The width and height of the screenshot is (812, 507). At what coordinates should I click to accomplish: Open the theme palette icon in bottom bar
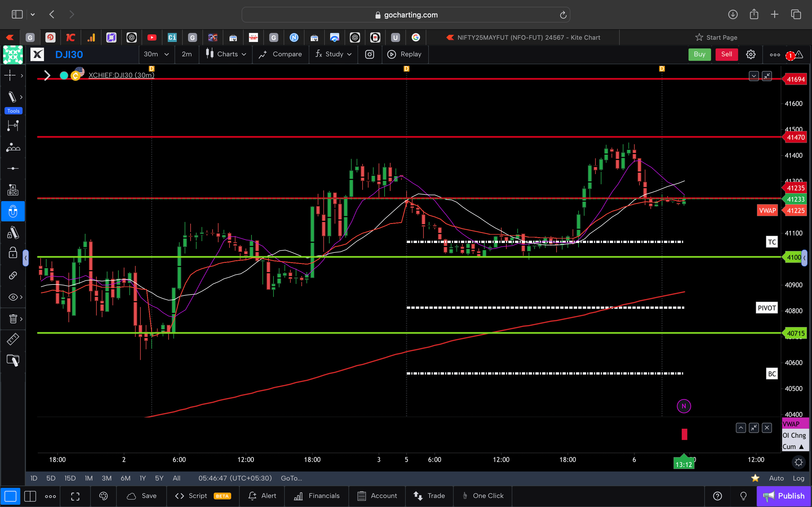pos(103,496)
